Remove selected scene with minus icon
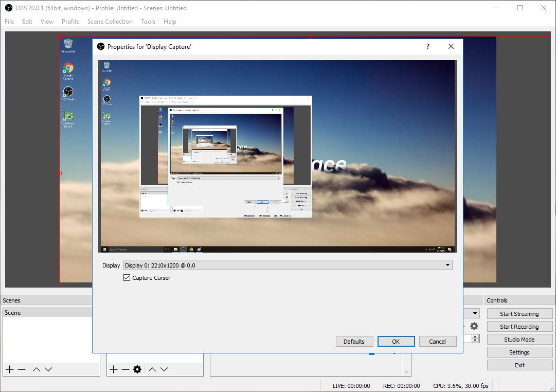The height and width of the screenshot is (392, 556). (x=22, y=369)
